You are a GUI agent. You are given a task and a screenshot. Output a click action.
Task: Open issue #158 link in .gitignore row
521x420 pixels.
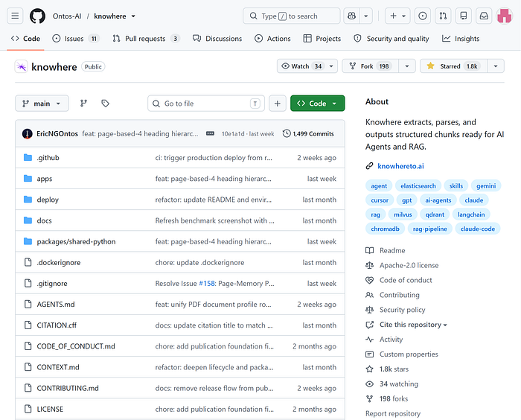point(207,283)
